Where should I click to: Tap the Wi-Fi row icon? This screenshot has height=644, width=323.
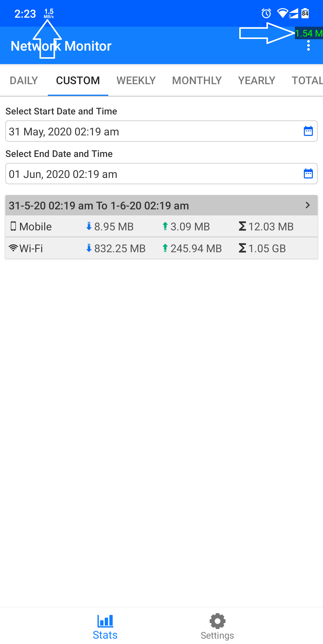pos(13,248)
